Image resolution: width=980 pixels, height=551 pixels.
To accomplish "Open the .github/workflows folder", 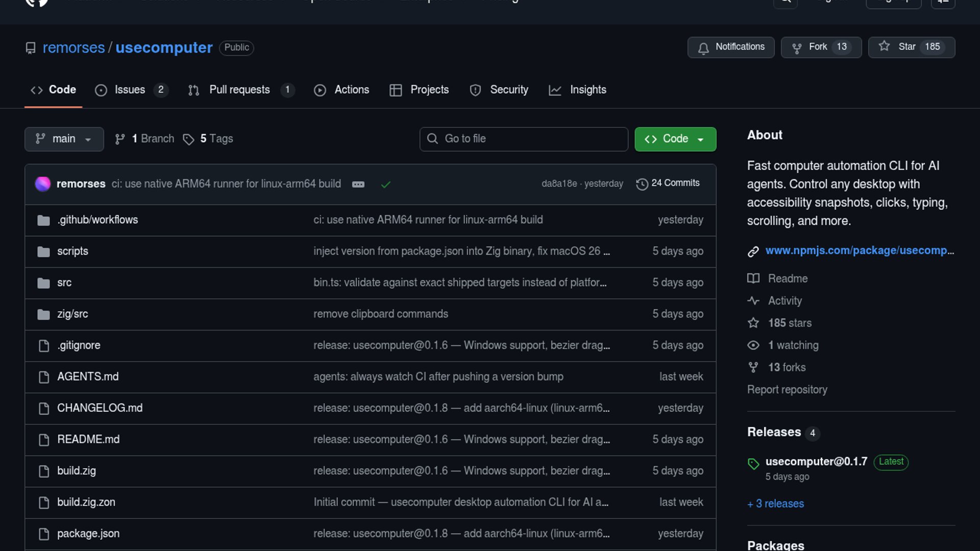I will pos(97,220).
